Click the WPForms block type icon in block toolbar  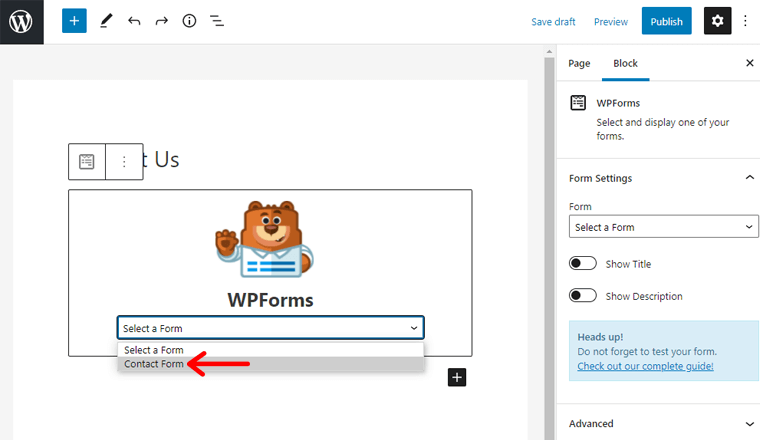[x=87, y=161]
